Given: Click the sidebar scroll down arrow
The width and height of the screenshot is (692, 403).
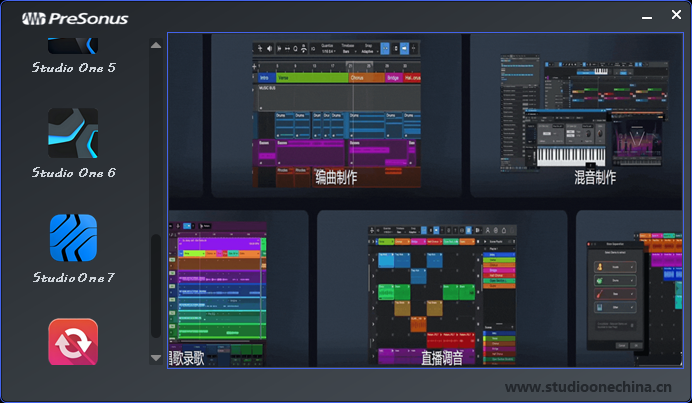Looking at the screenshot, I should coord(156,358).
